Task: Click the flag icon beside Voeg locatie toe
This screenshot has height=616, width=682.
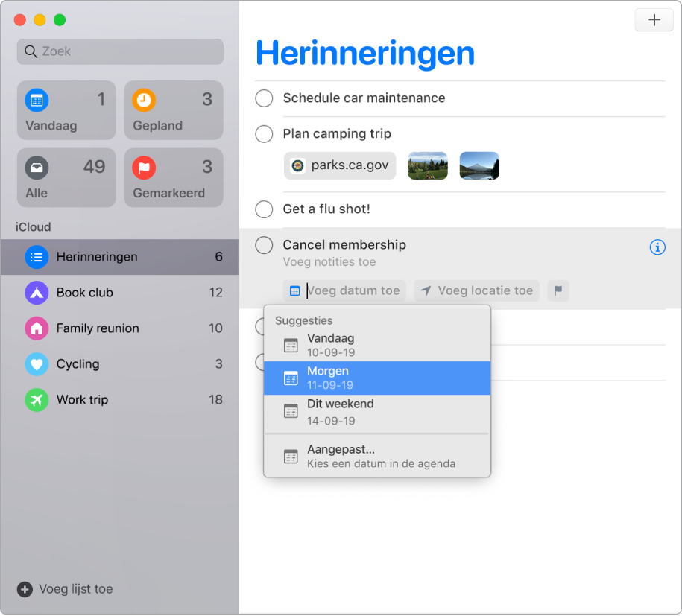Action: click(x=558, y=290)
